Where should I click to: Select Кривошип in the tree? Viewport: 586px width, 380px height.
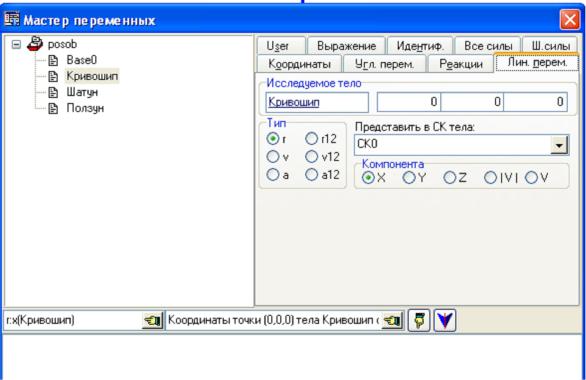click(92, 76)
